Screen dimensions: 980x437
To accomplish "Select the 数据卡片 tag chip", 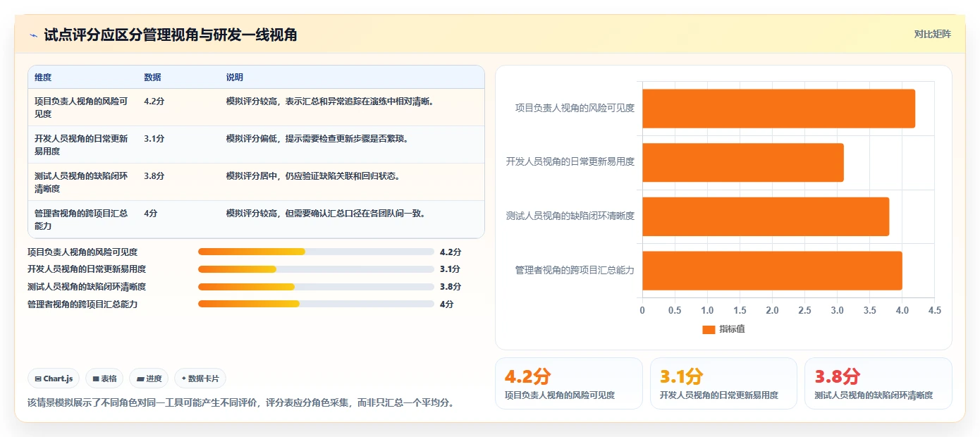I will [x=200, y=378].
